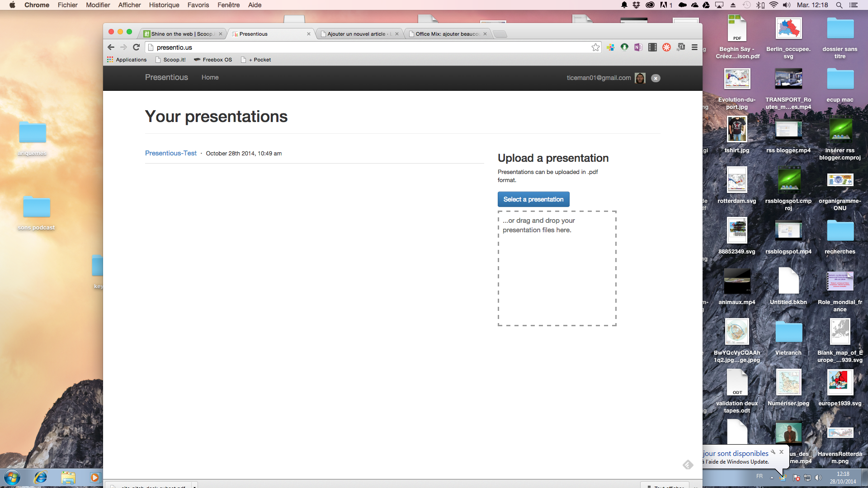Go back with the browser back arrow
Image resolution: width=868 pixels, height=488 pixels.
[111, 47]
